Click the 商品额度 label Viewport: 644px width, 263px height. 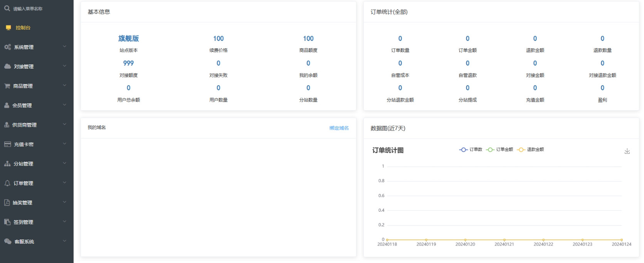pos(308,51)
